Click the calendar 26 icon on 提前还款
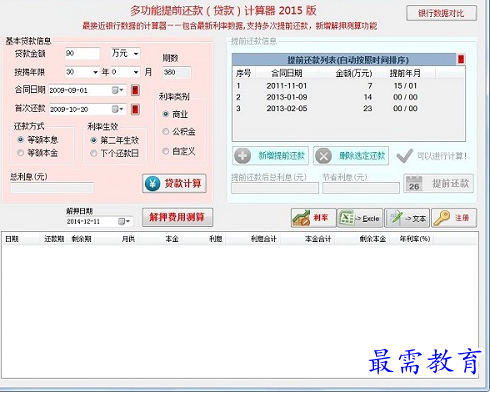 pos(414,184)
